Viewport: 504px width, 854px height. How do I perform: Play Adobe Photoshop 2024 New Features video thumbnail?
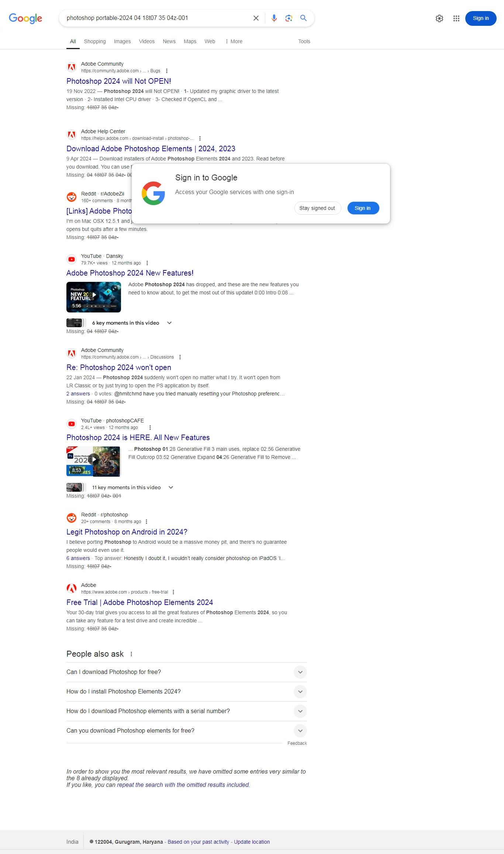click(x=94, y=297)
